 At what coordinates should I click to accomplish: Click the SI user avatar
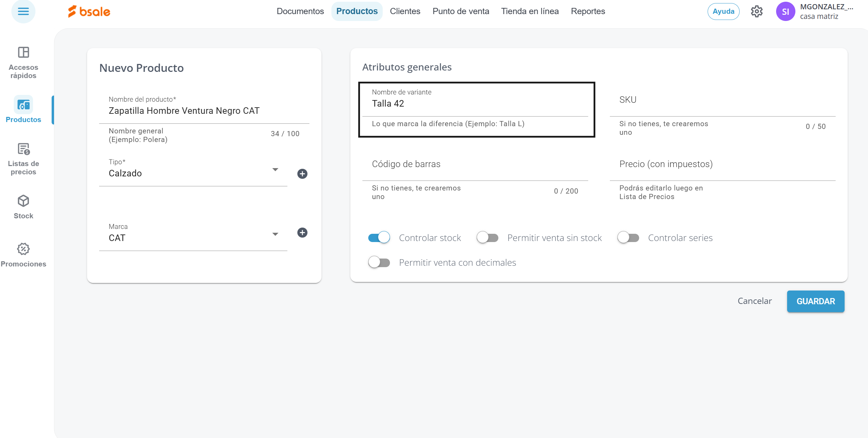point(785,11)
